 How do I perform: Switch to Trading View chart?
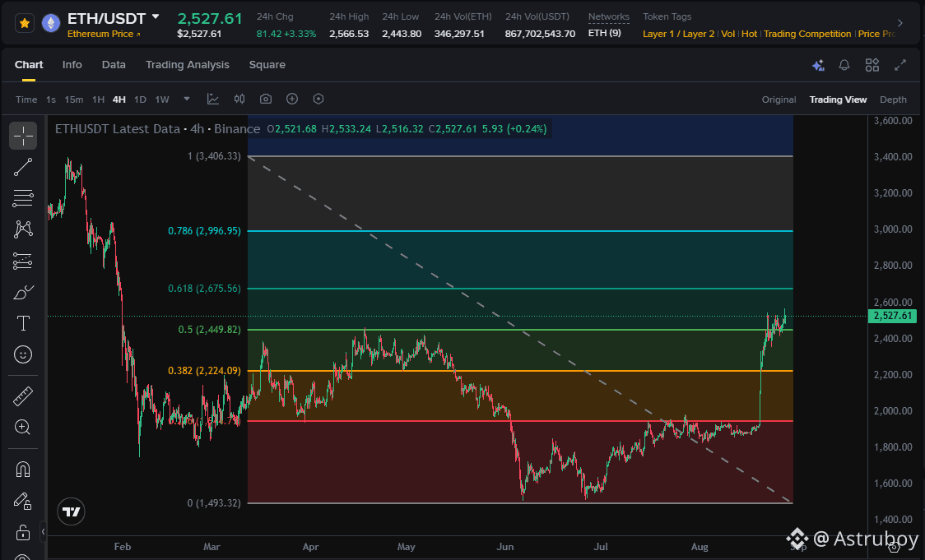click(838, 100)
